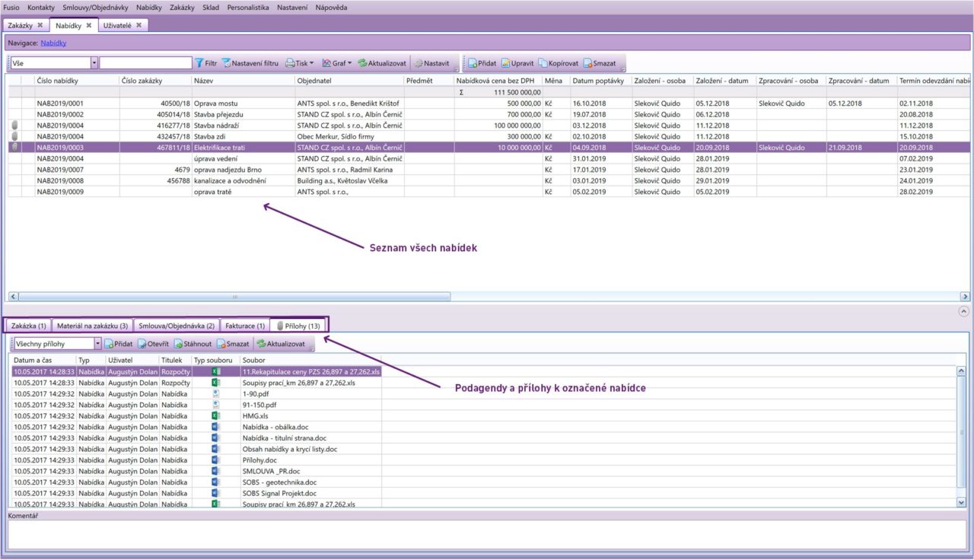
Task: Open the Smlouvy/Objednávky menu
Action: 96,7
